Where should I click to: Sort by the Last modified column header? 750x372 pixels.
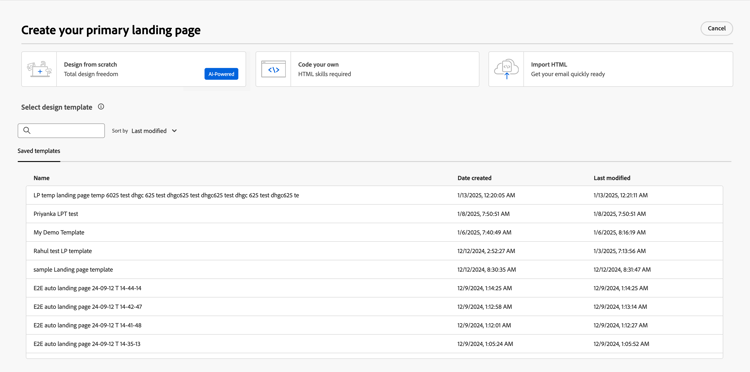pos(612,178)
